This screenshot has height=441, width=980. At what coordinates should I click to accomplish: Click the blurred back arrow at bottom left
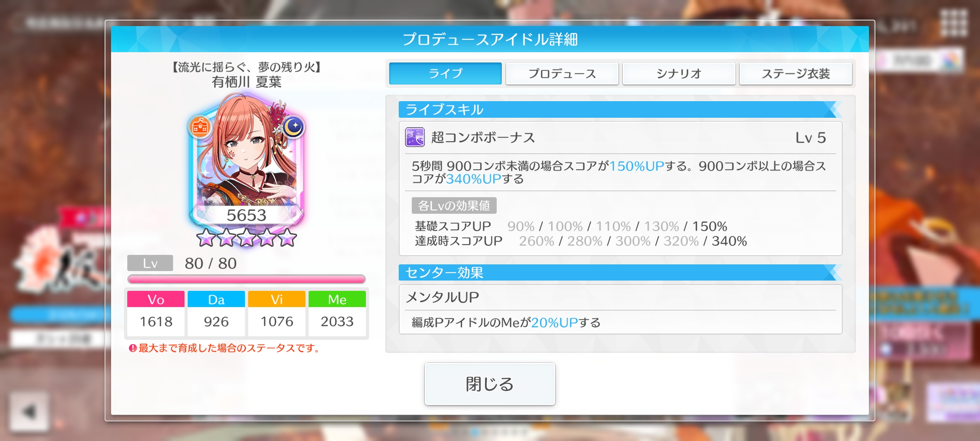(30, 412)
